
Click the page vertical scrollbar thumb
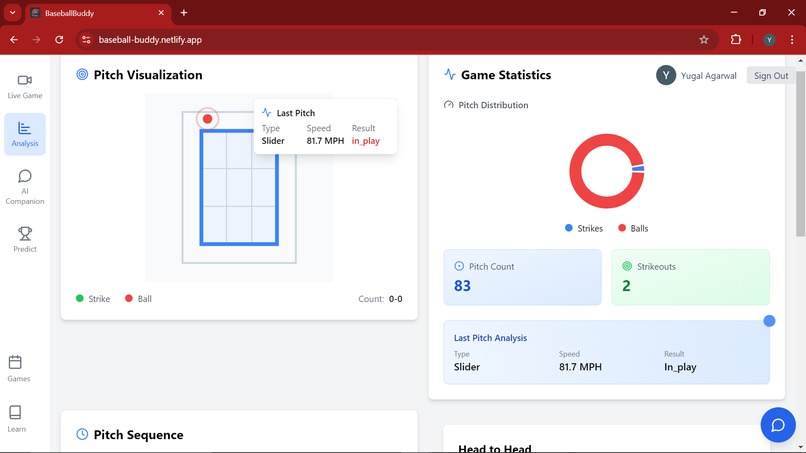801,153
